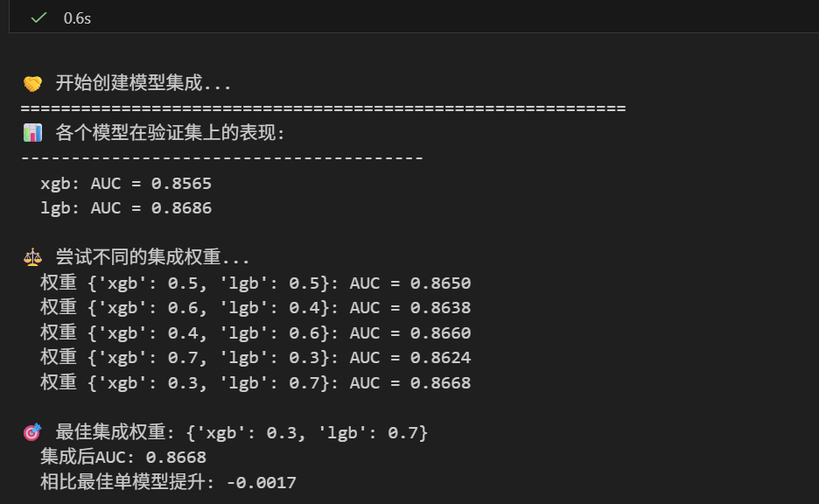Click weight line with AUC = 0.8638
Image resolution: width=819 pixels, height=504 pixels.
[x=255, y=307]
